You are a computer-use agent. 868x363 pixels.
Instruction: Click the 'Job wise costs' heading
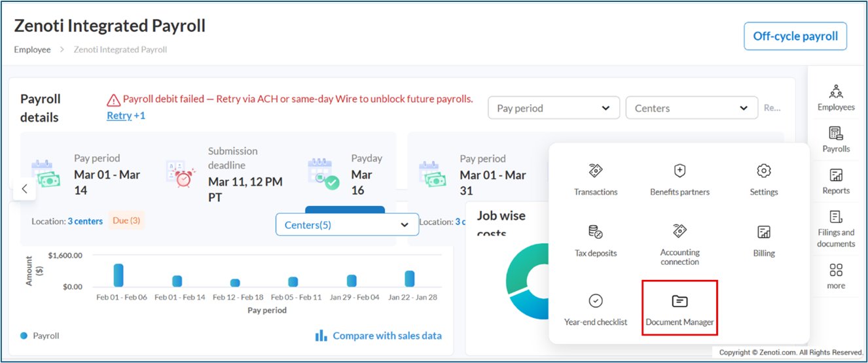click(501, 224)
